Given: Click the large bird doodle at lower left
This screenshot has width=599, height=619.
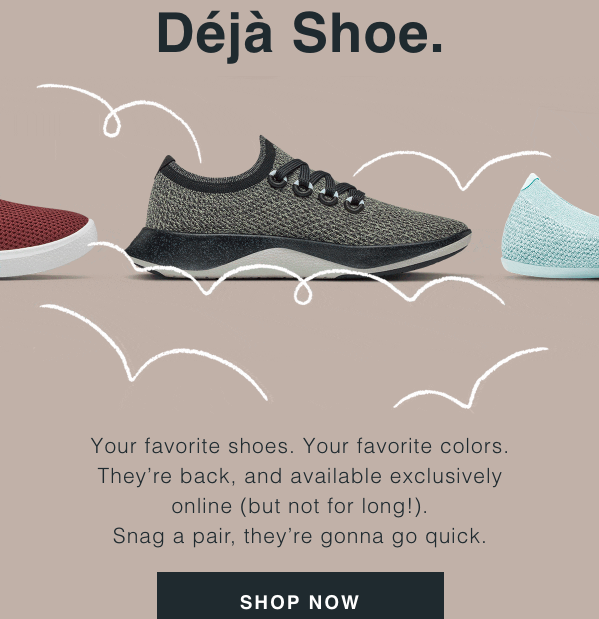Looking at the screenshot, I should 154,351.
